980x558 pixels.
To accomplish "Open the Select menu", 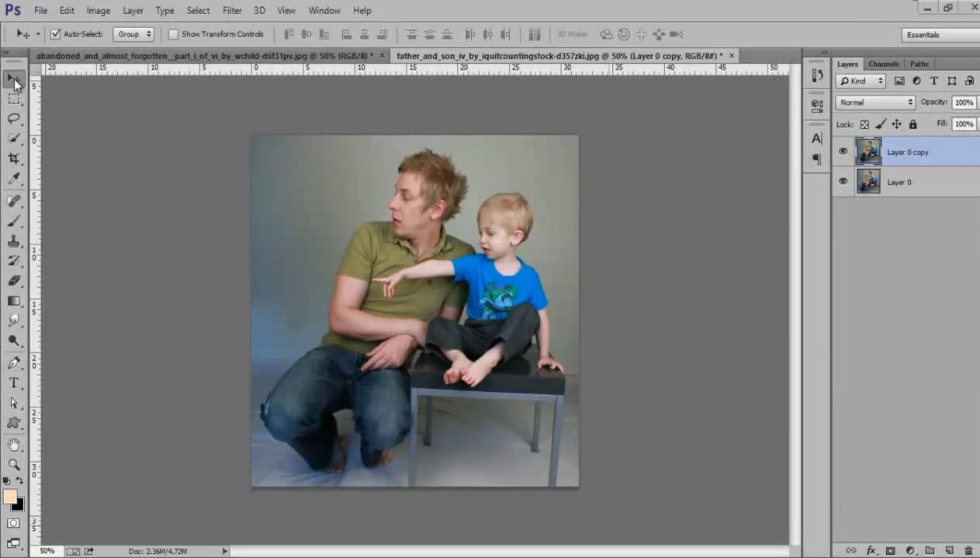I will pos(198,11).
